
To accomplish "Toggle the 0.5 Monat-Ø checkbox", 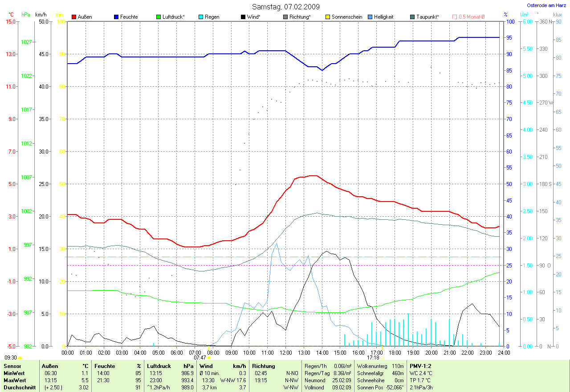I will 455,17.
